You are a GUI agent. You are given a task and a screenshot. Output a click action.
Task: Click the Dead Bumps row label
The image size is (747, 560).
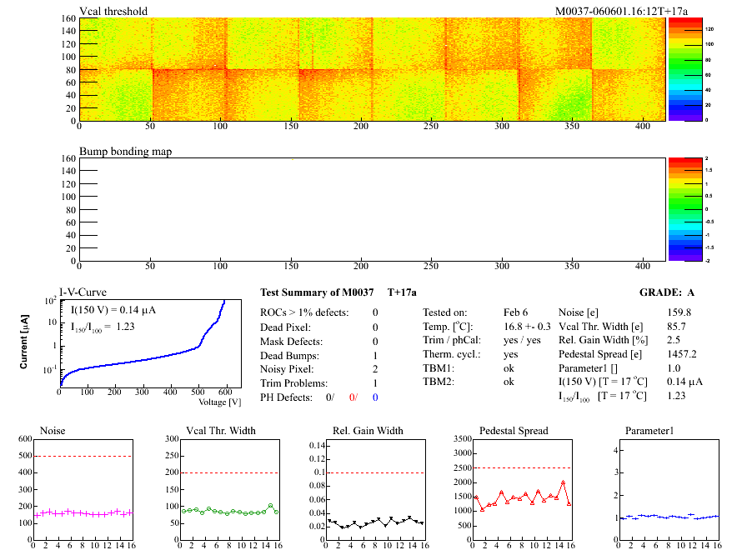[x=288, y=355]
